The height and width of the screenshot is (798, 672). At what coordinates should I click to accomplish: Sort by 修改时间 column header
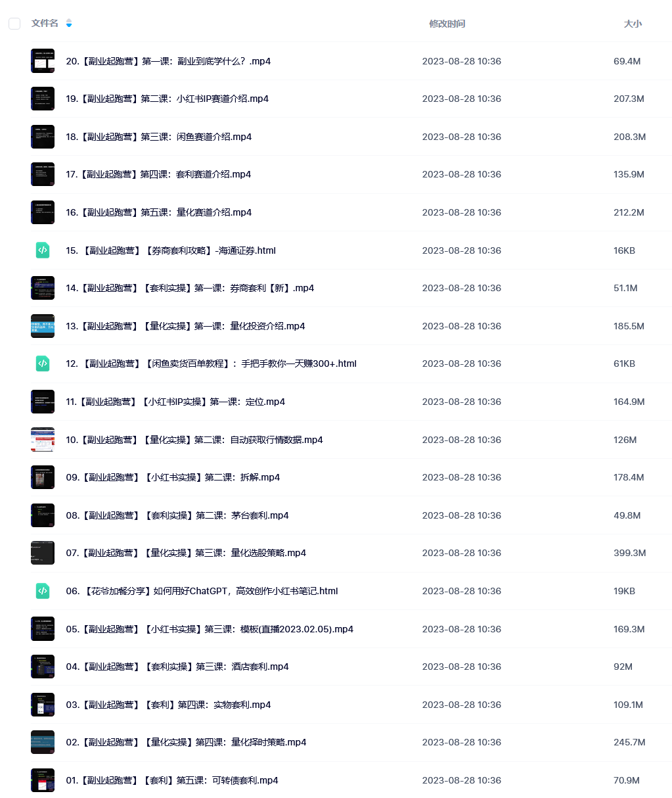[447, 24]
